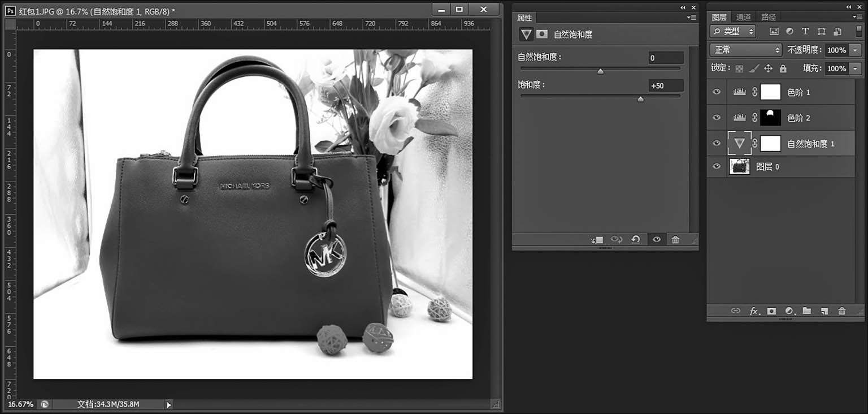
Task: Select the 图层 0 layer name
Action: [767, 167]
